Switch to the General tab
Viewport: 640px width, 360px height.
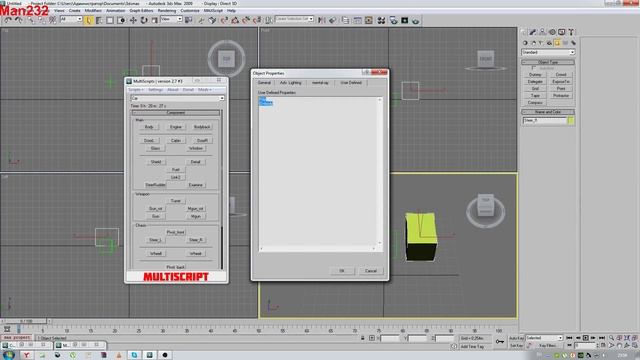tap(264, 83)
